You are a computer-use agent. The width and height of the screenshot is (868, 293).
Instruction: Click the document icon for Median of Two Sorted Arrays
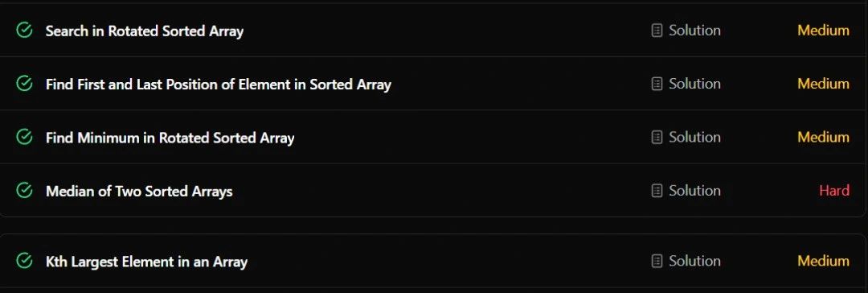[657, 191]
